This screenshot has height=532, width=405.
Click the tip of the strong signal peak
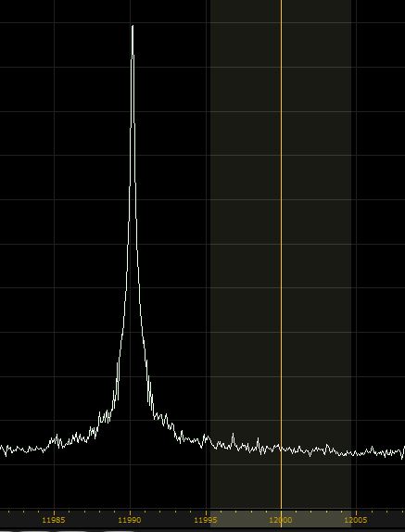133,26
